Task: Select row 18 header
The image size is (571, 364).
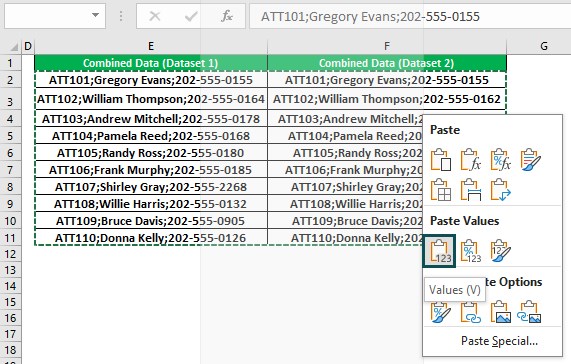Action: 10,350
